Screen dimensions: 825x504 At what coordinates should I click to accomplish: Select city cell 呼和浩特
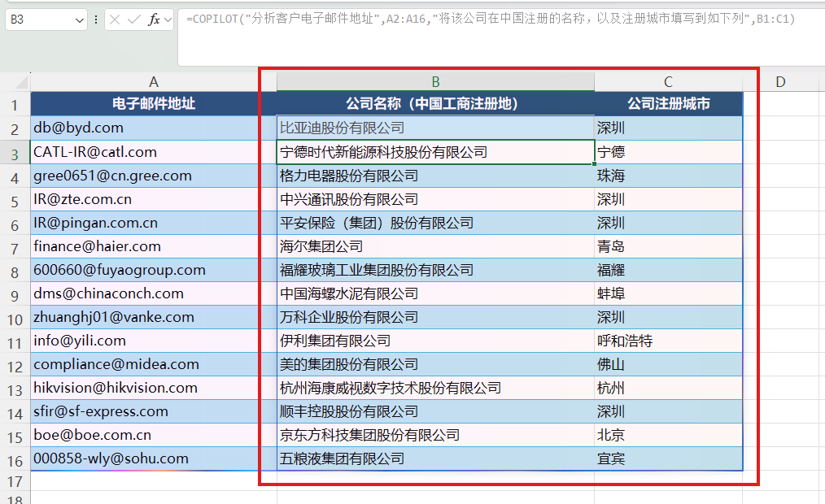[x=668, y=341]
